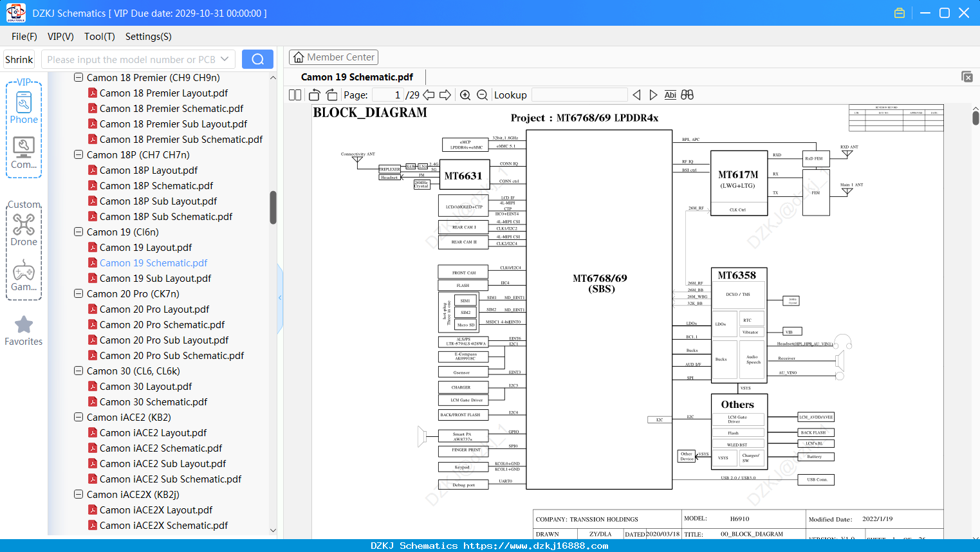Open the Settings(S) menu
Viewport: 980px width, 552px height.
(149, 37)
